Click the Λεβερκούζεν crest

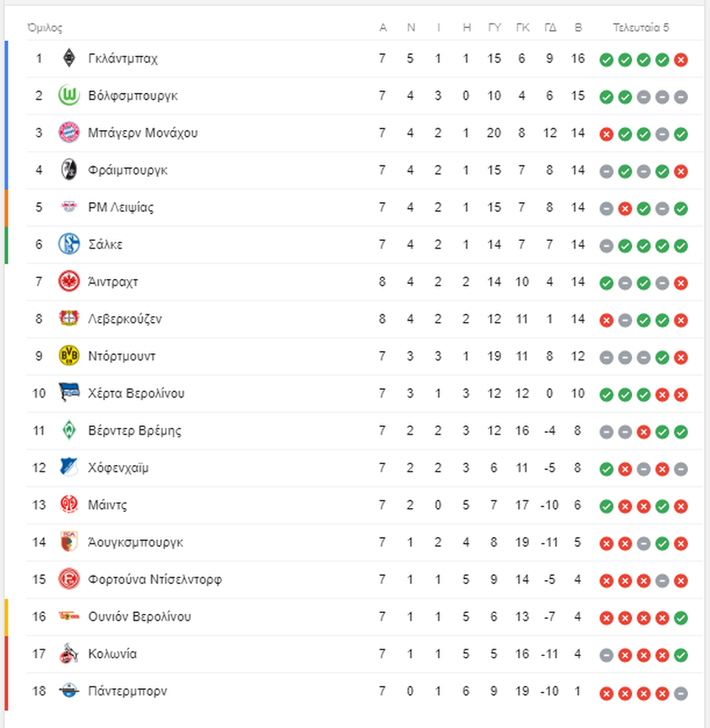coord(69,319)
